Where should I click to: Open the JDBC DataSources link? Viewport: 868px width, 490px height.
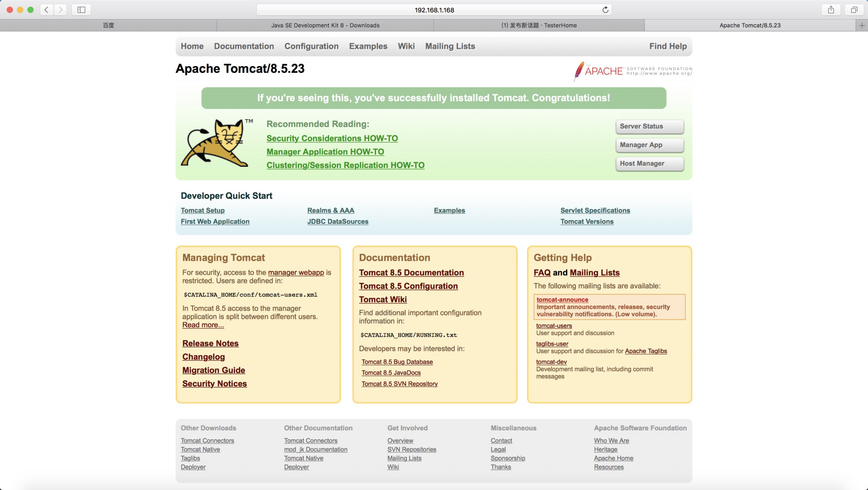[338, 221]
